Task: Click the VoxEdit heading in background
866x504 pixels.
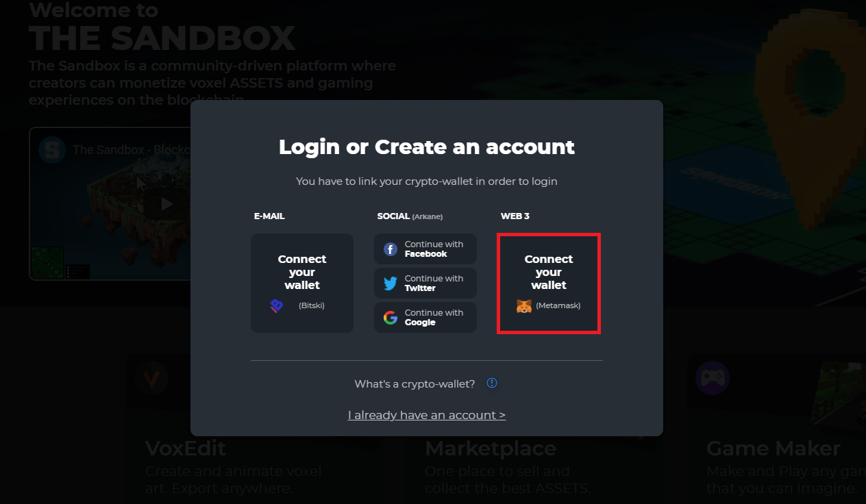Action: [x=186, y=449]
